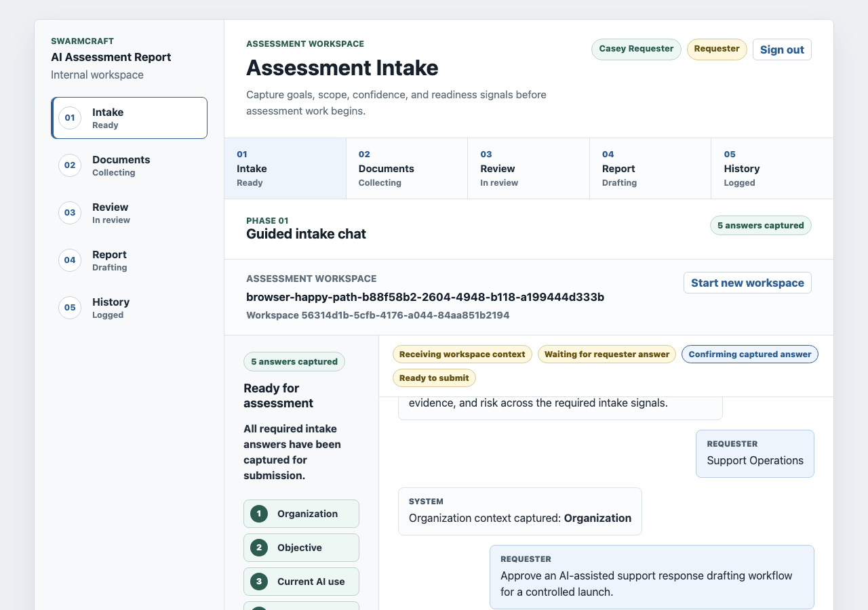The height and width of the screenshot is (610, 868).
Task: Select the 01 Intake tab
Action: pos(285,169)
